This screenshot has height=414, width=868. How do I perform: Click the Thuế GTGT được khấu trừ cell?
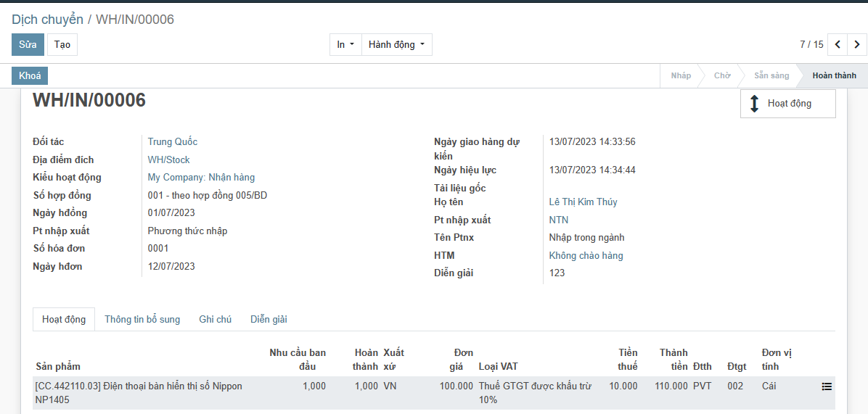point(535,392)
